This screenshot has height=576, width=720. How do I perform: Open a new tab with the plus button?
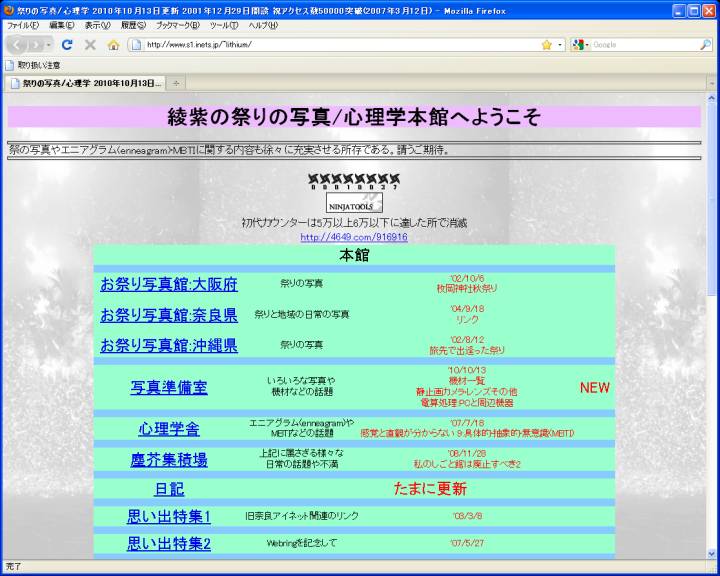[176, 83]
